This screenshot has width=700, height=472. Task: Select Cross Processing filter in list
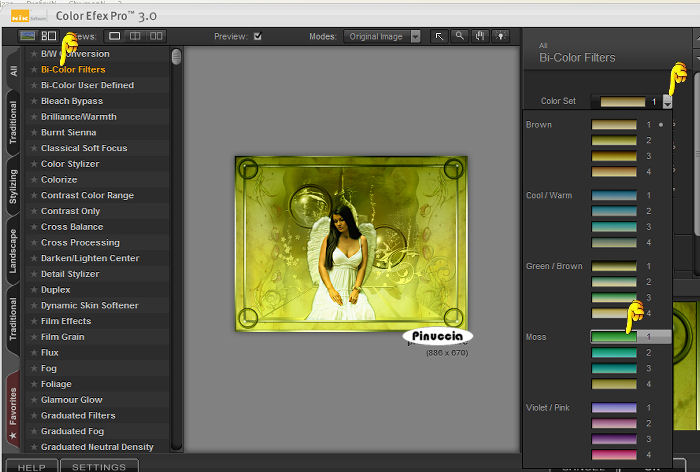point(80,243)
